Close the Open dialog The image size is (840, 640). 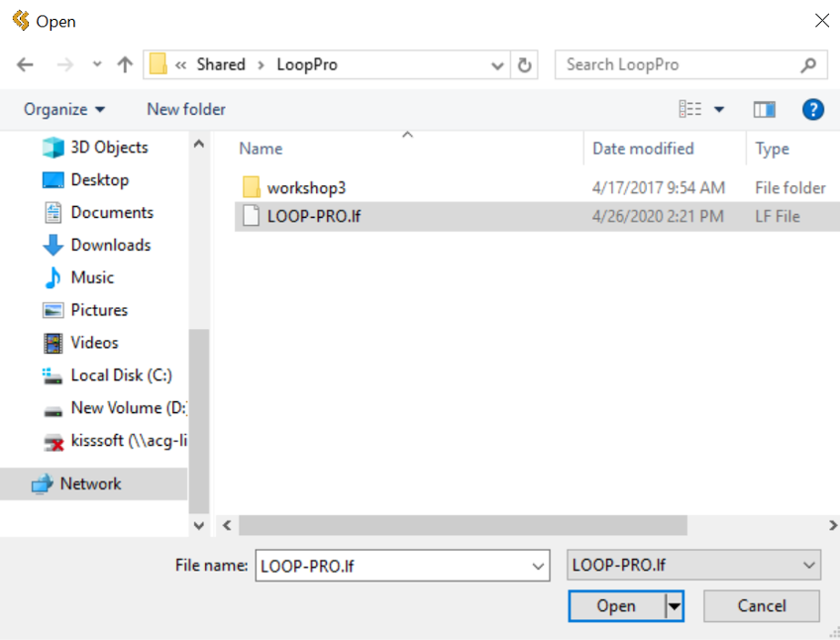(x=822, y=21)
